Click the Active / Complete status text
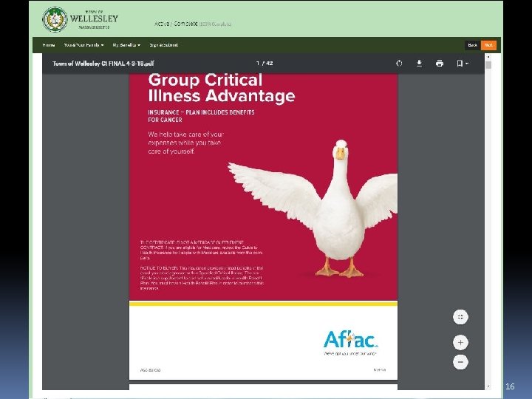 click(176, 24)
